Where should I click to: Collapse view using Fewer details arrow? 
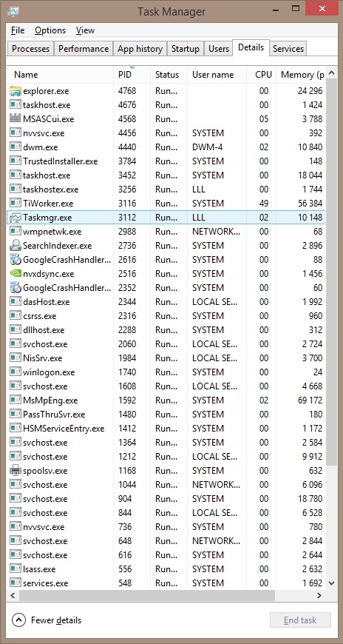19,620
